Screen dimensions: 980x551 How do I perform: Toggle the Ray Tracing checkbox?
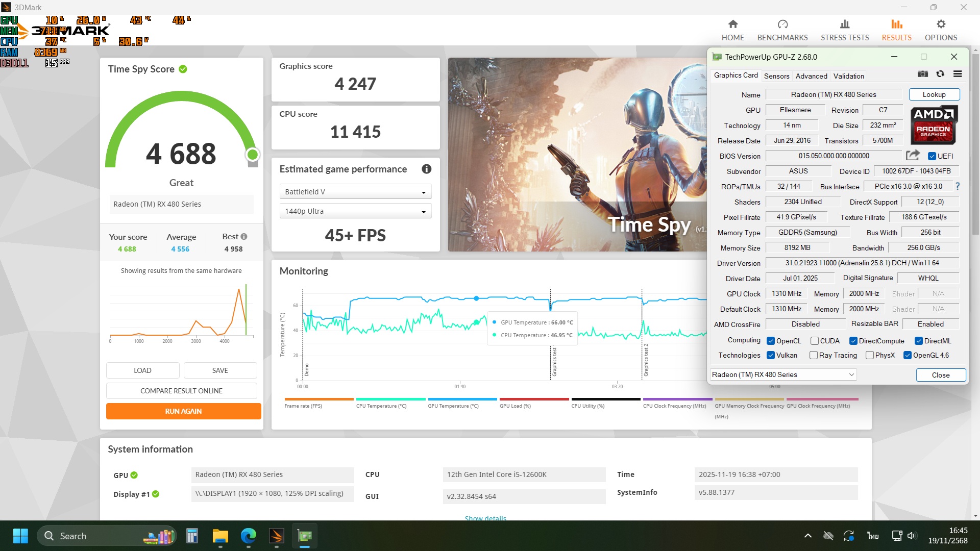814,355
